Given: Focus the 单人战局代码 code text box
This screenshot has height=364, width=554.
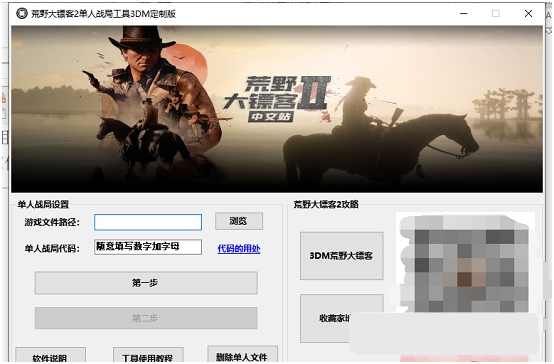Looking at the screenshot, I should coord(148,247).
